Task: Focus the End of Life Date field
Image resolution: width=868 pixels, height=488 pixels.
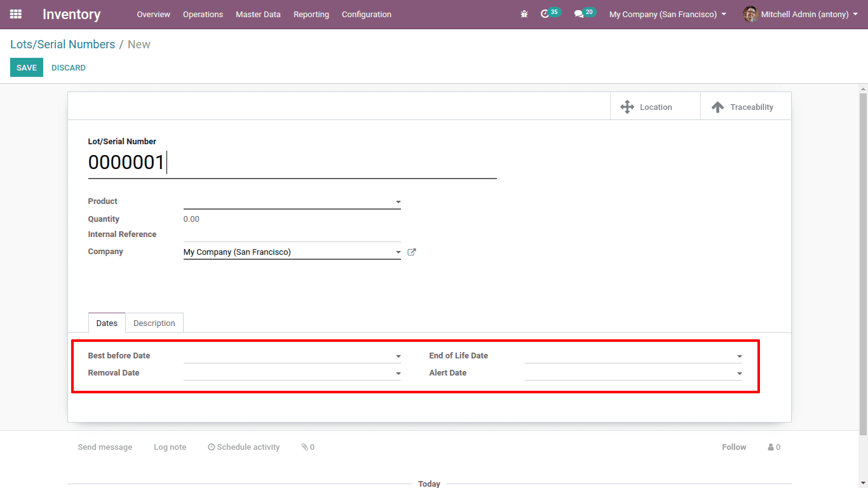Action: (x=634, y=356)
